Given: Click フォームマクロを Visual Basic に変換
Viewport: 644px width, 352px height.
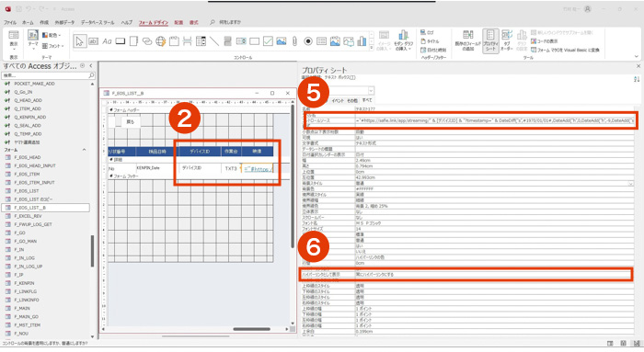Looking at the screenshot, I should (x=565, y=50).
